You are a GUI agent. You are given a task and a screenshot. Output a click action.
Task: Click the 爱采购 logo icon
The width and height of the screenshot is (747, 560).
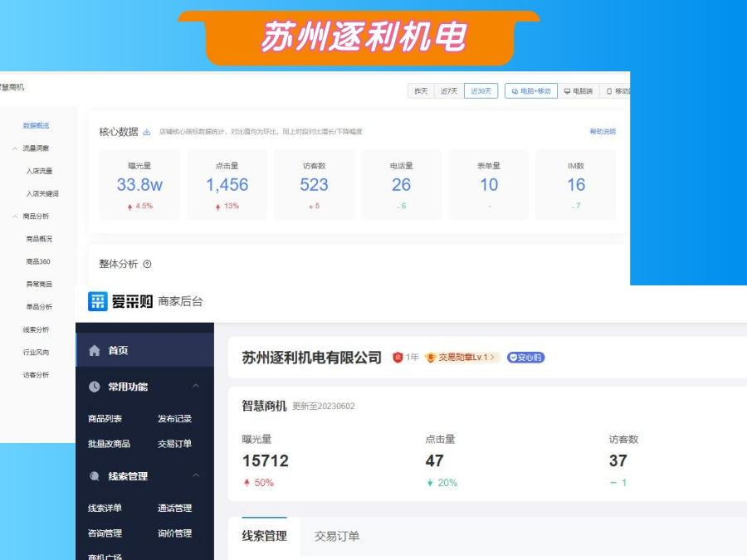(97, 300)
